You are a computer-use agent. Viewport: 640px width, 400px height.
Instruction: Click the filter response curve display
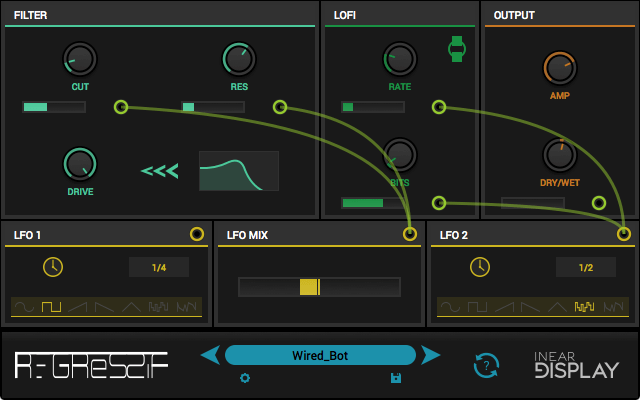[238, 171]
